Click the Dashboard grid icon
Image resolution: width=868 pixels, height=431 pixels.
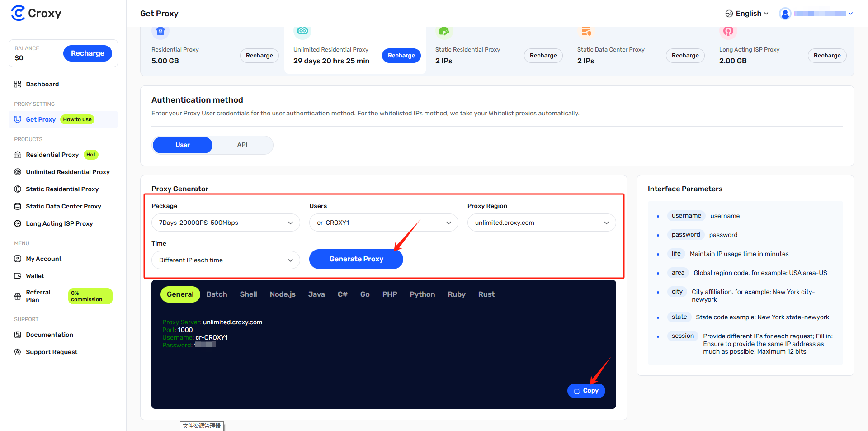click(x=18, y=84)
